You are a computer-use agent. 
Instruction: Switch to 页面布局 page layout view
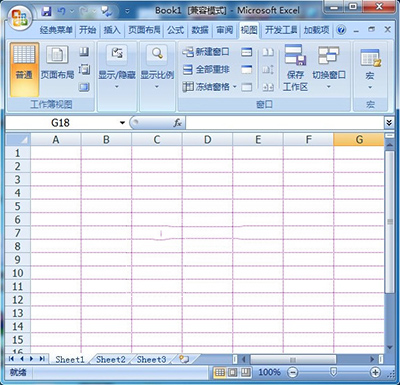pyautogui.click(x=57, y=63)
